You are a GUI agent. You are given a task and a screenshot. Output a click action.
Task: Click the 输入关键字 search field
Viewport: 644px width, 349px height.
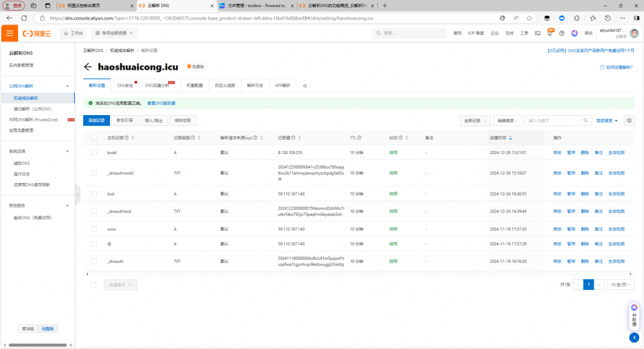click(556, 120)
